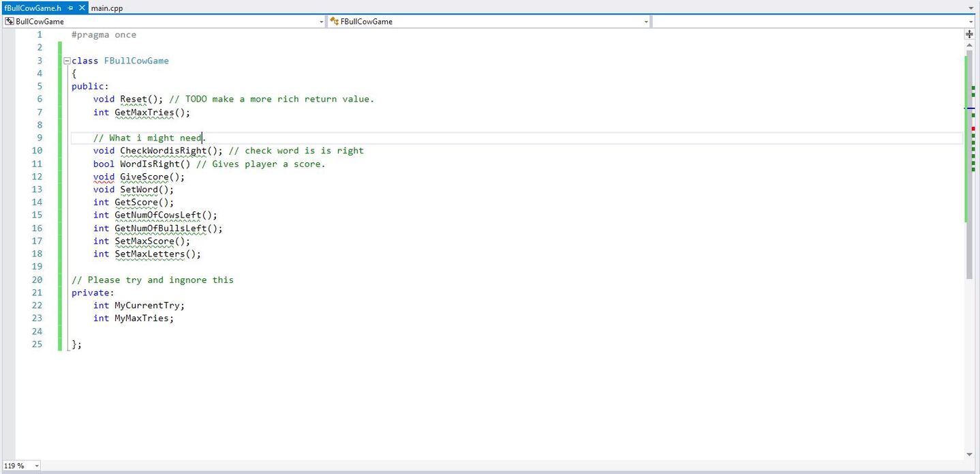
Task: Click the SetMaxLetters function name
Action: pos(150,254)
